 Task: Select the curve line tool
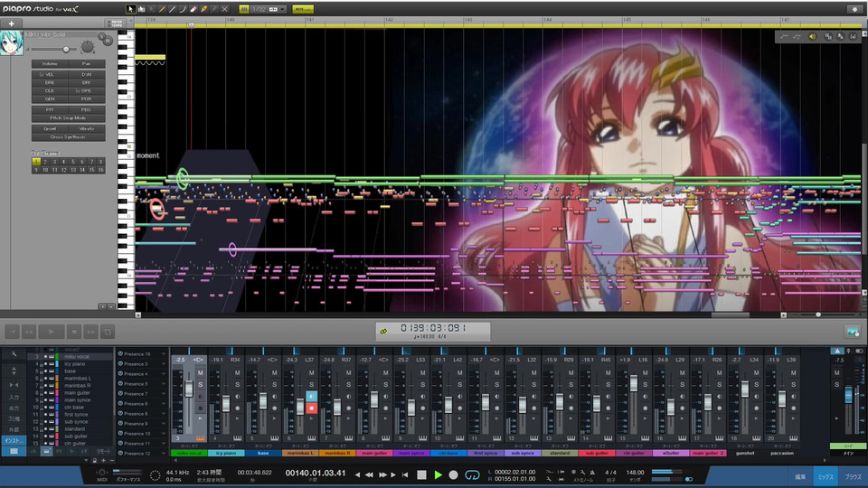point(183,9)
